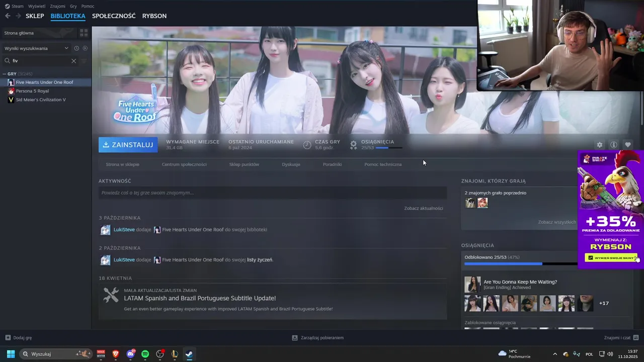The image size is (644, 362).
Task: Open the Gry menu
Action: (x=73, y=6)
